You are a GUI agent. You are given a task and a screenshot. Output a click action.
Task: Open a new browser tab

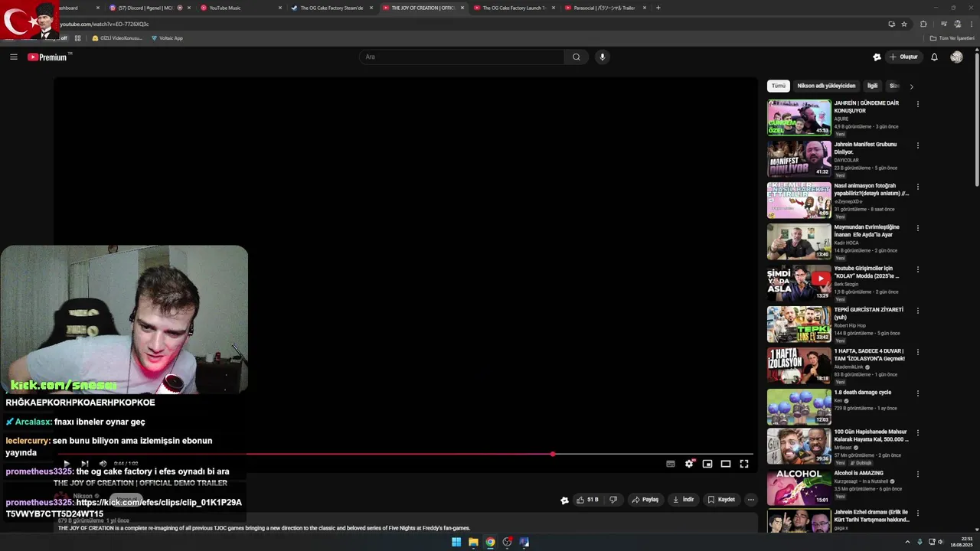coord(658,8)
